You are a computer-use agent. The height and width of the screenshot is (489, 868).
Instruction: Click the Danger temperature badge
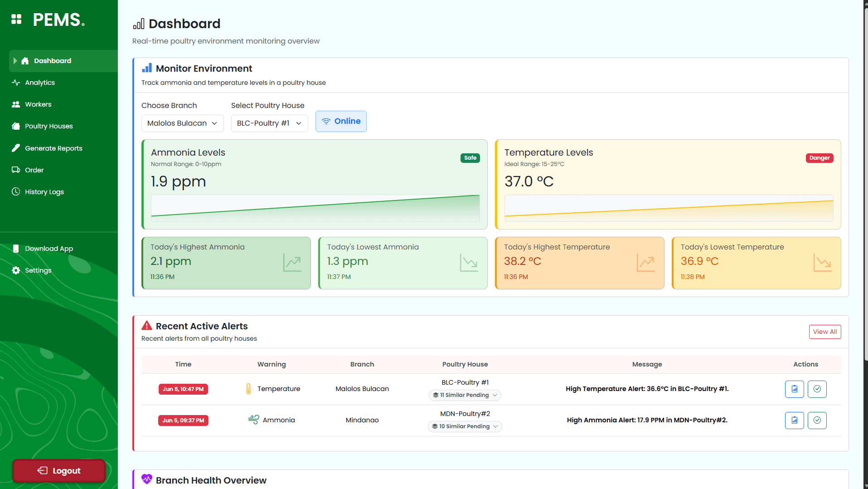(820, 158)
